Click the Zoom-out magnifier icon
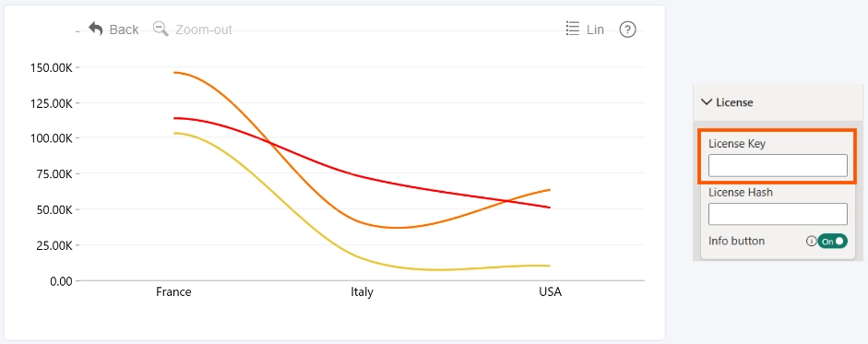The width and height of the screenshot is (868, 344). 161,29
